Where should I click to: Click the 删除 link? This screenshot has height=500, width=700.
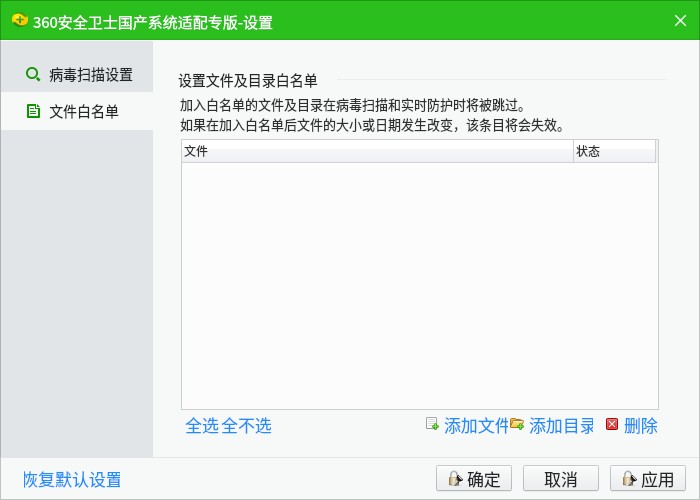[x=641, y=426]
